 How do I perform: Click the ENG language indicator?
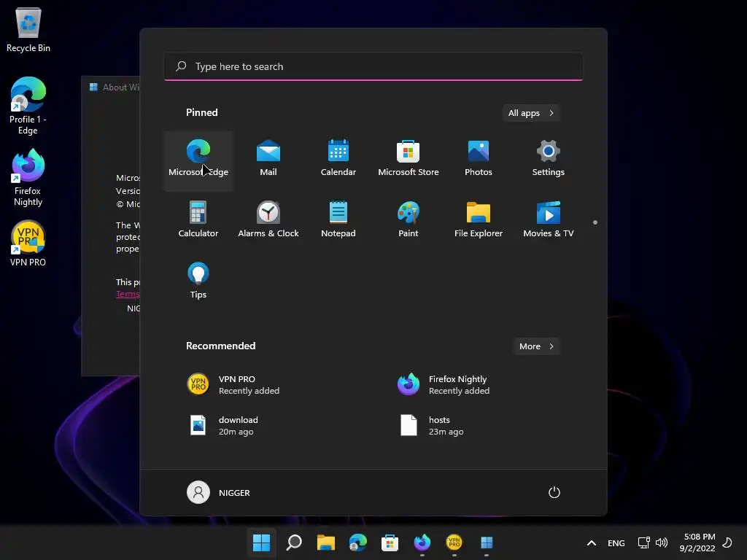pyautogui.click(x=616, y=542)
